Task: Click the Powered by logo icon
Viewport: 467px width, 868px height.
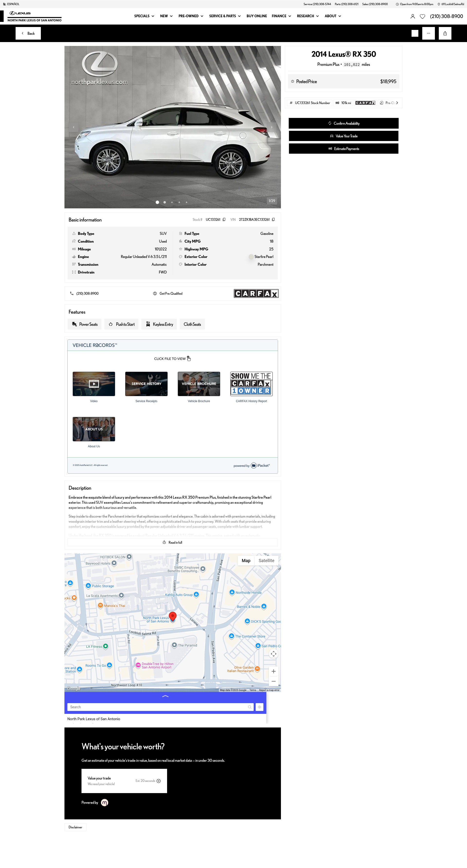Action: 105,803
